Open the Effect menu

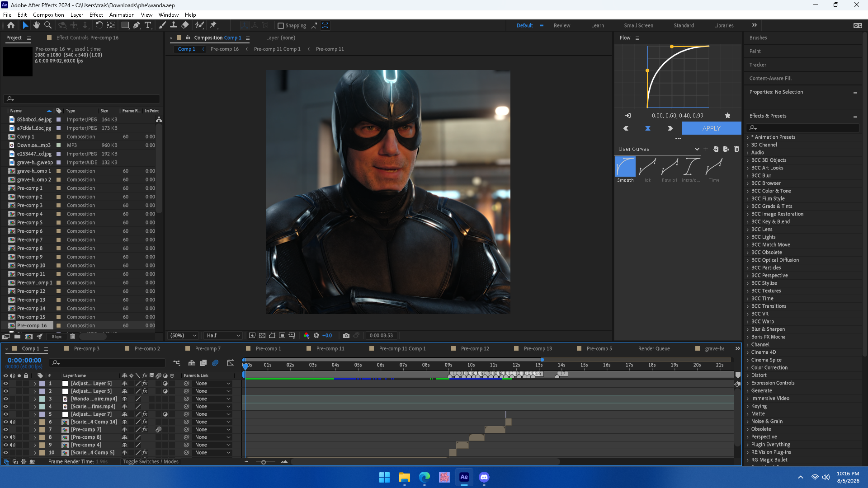[x=96, y=15]
